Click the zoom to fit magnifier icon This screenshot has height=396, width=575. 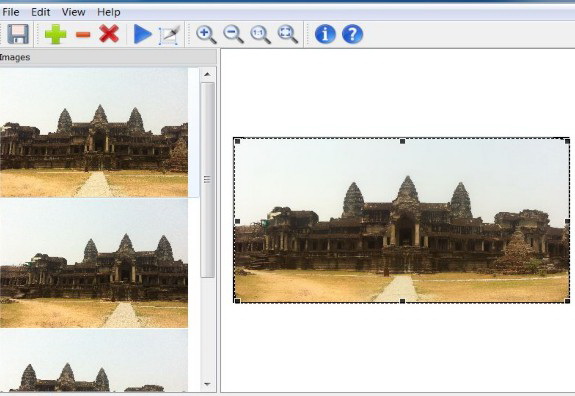tap(288, 34)
